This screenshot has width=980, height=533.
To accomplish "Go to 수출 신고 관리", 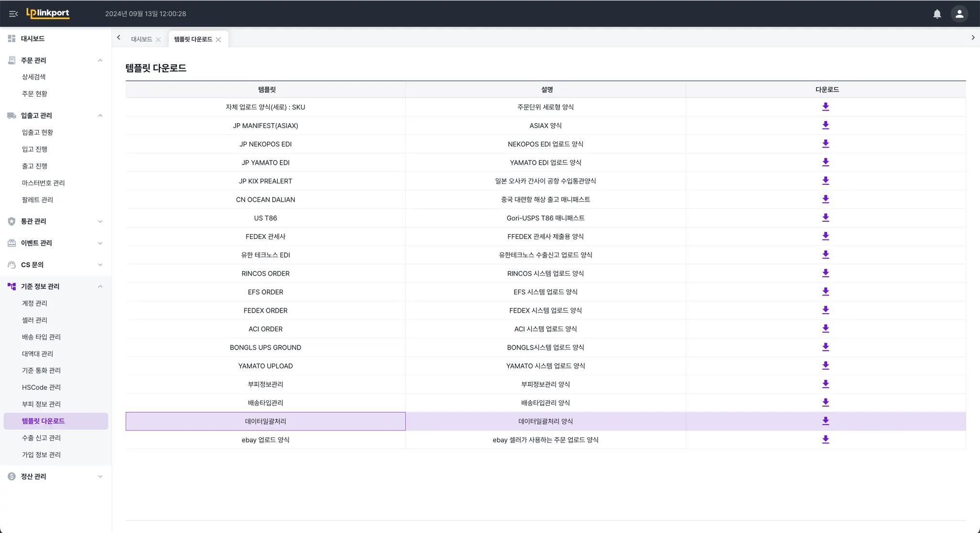I will [41, 438].
